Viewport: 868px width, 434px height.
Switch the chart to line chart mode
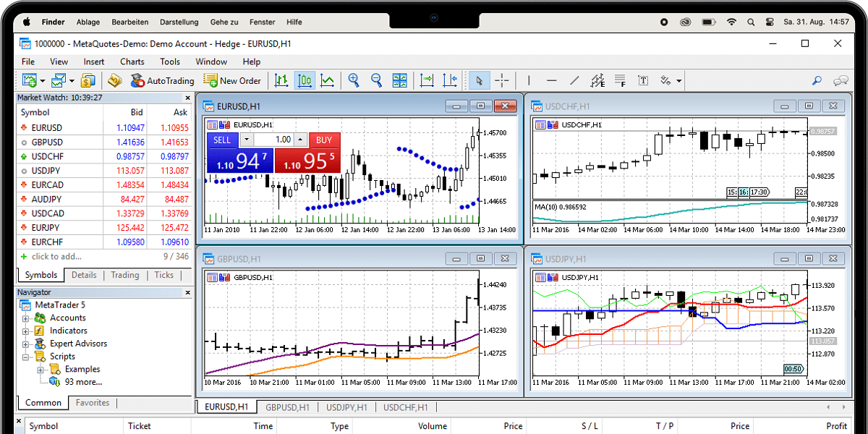327,80
